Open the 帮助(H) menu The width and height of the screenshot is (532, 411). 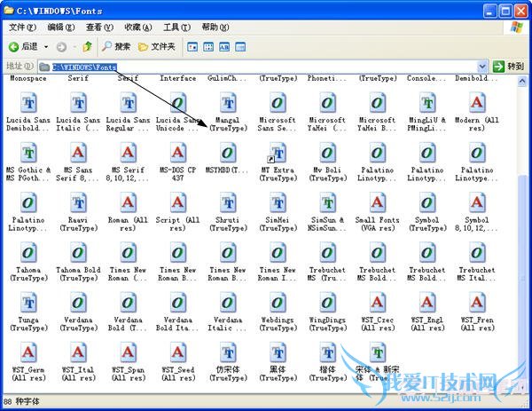point(215,28)
